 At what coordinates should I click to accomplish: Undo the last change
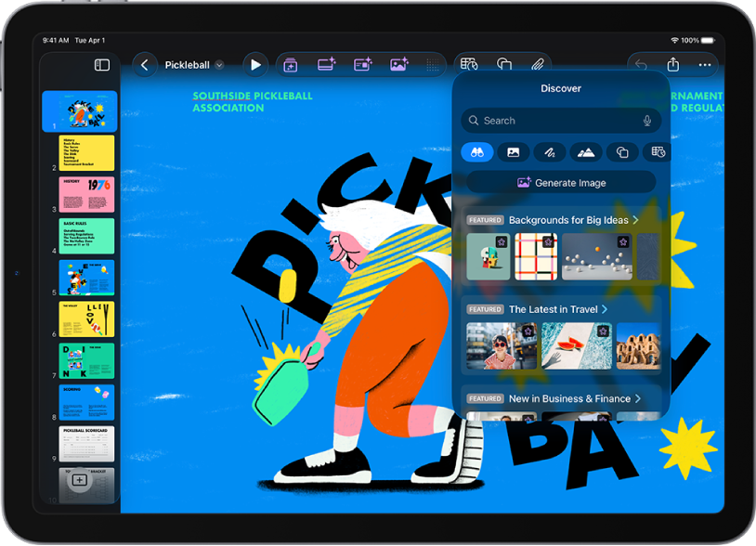click(641, 65)
